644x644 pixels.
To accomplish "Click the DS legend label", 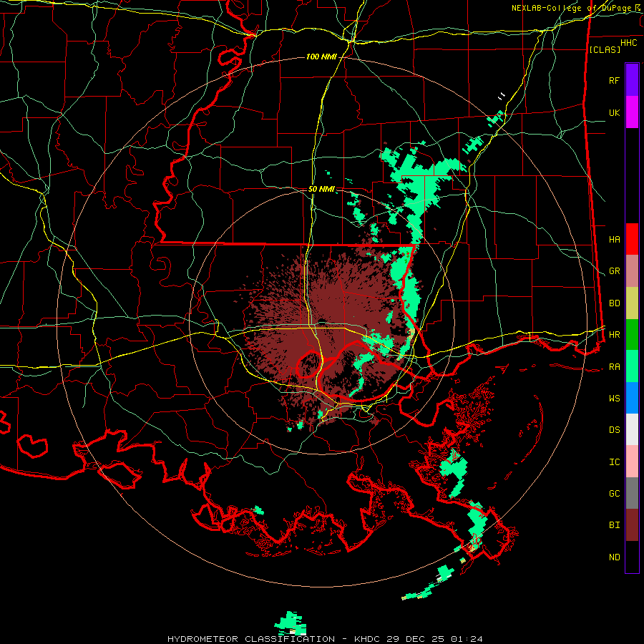I will coord(614,430).
